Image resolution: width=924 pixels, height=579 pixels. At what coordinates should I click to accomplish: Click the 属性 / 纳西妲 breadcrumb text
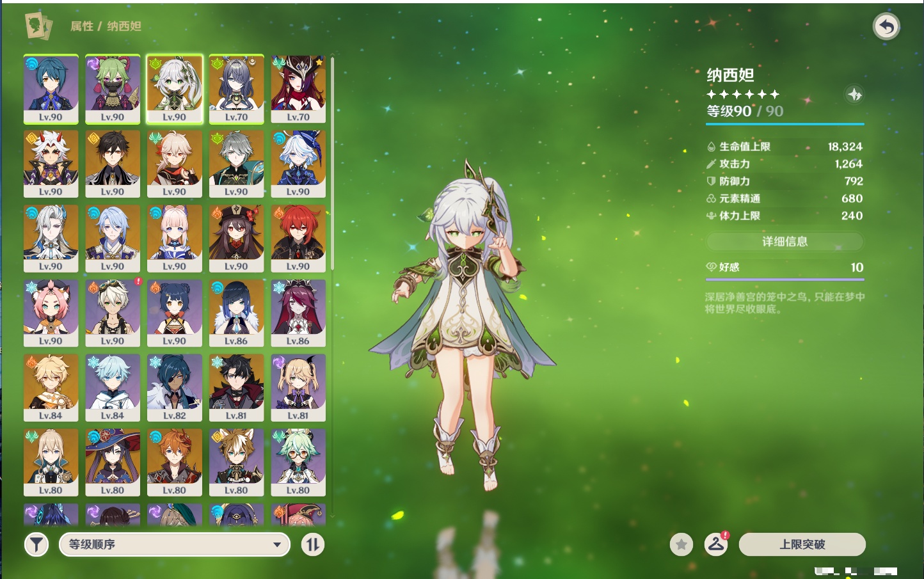106,26
